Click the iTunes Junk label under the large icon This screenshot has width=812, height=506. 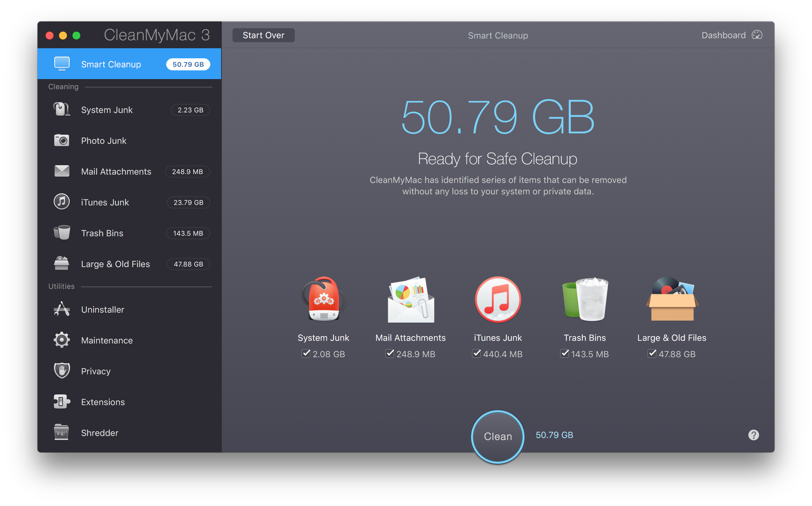tap(498, 337)
